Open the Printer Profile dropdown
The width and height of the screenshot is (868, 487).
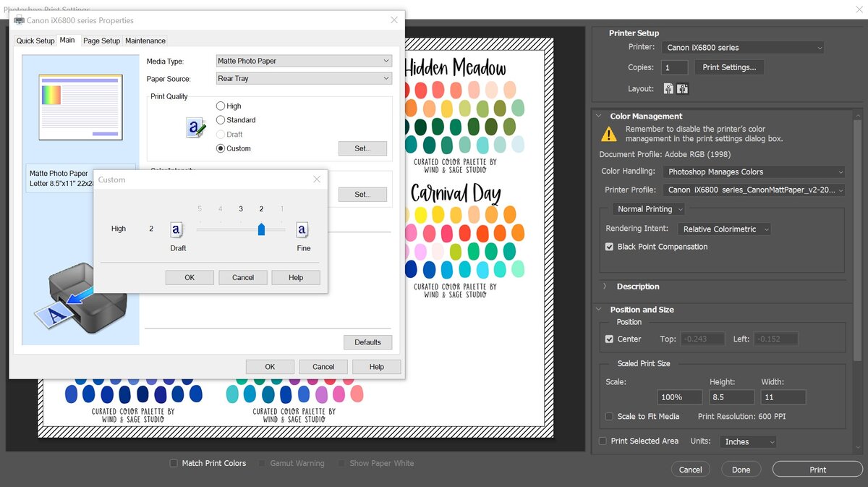pyautogui.click(x=753, y=190)
